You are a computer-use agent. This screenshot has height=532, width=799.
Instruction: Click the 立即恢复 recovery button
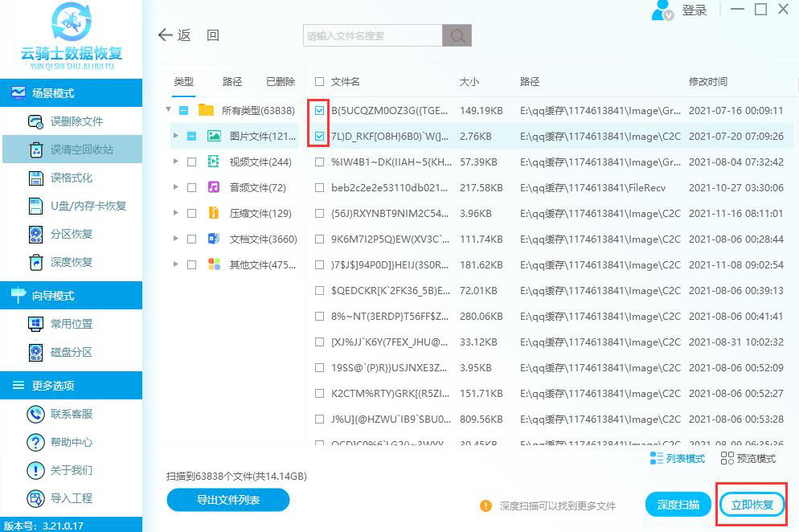tap(751, 505)
